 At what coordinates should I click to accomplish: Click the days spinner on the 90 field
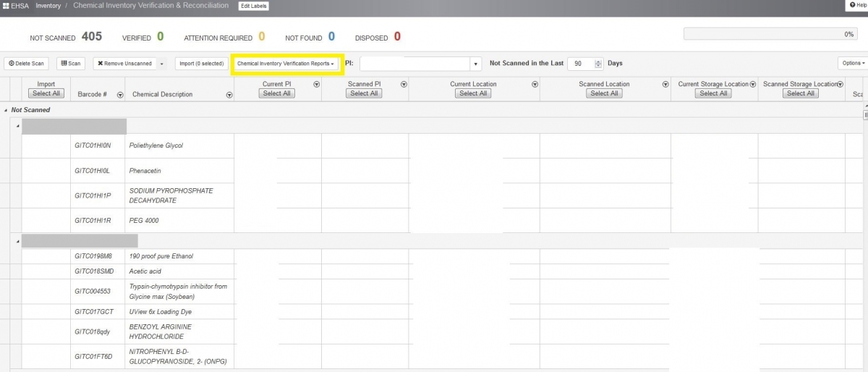tap(598, 64)
